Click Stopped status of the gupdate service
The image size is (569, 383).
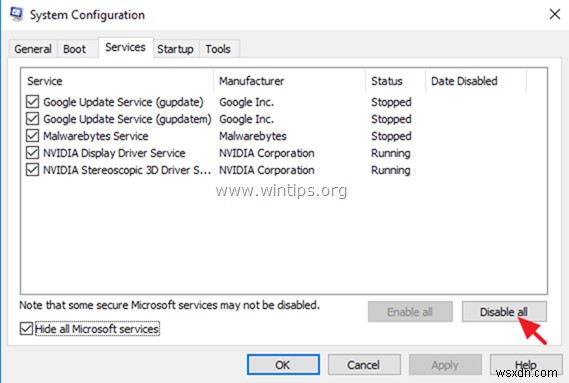[391, 102]
